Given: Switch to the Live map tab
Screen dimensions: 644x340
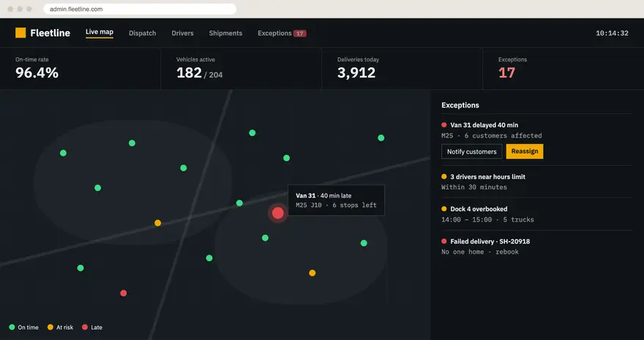Looking at the screenshot, I should pos(100,32).
